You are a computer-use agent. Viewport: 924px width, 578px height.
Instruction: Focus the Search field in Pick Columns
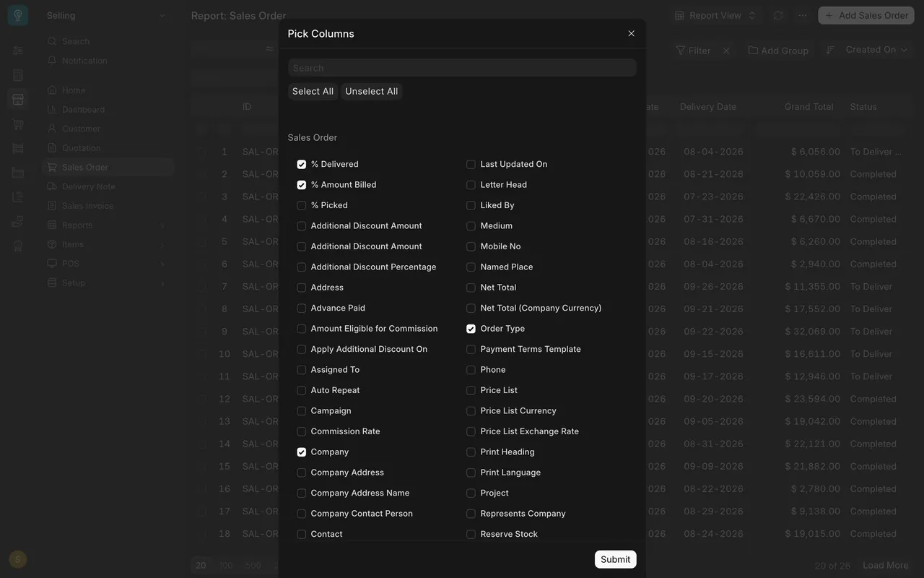(x=462, y=68)
